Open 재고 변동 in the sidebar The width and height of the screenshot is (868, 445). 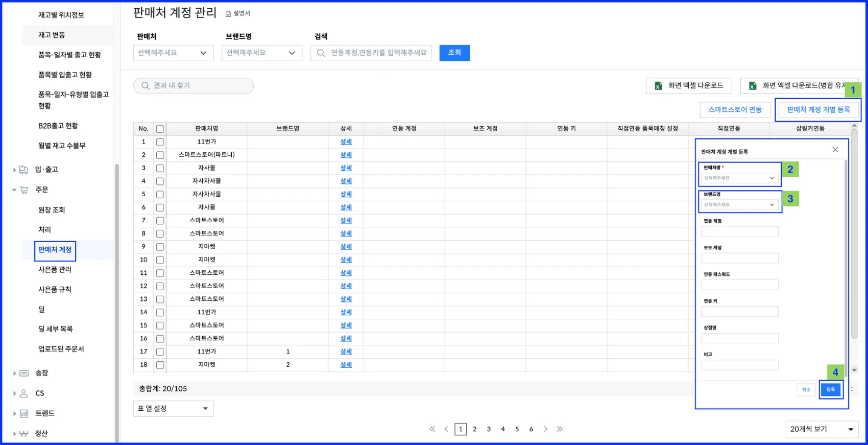[x=52, y=35]
